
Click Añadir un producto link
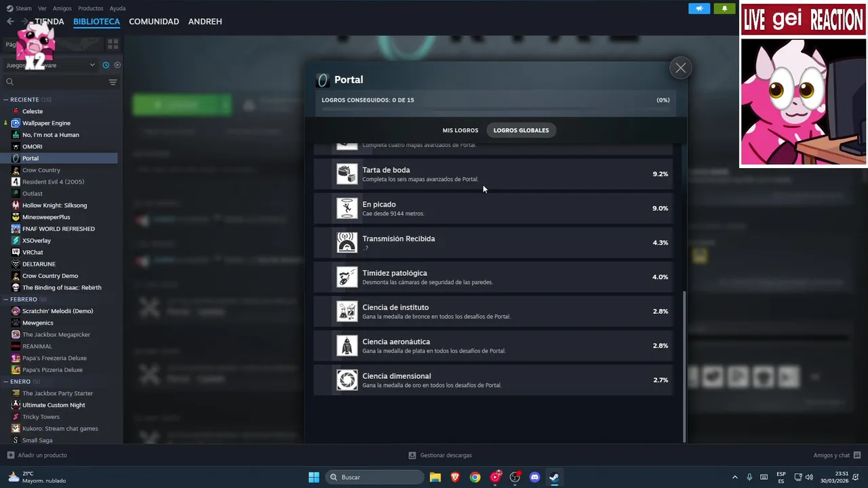[37, 455]
